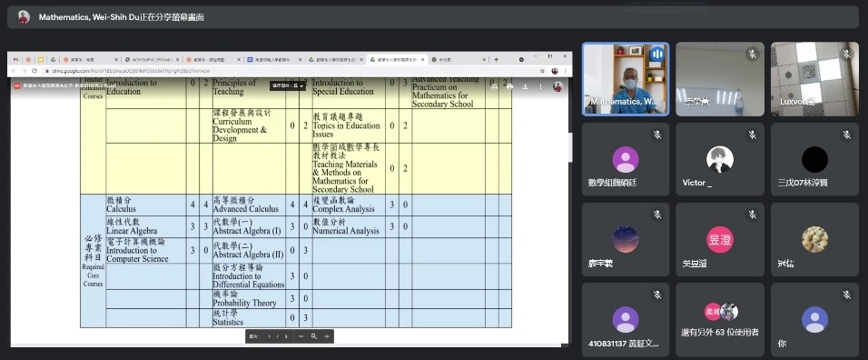Viewport: 868px width, 360px height.
Task: Click muted mic icon on 三戊07林淳賢 tile
Action: tap(846, 135)
